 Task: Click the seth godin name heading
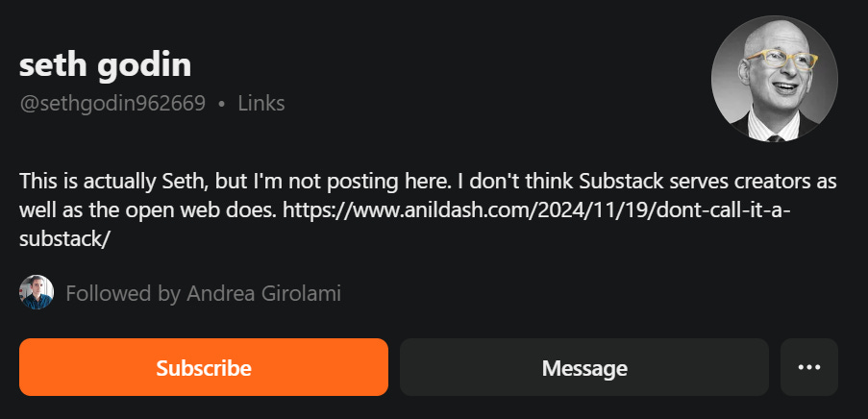(105, 65)
